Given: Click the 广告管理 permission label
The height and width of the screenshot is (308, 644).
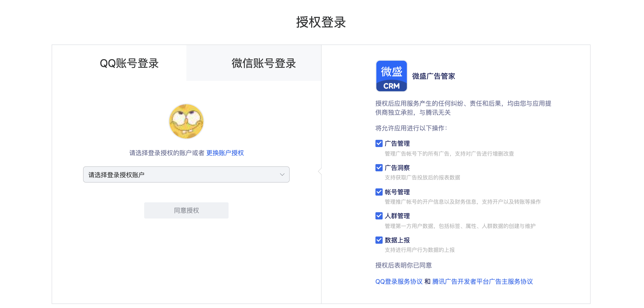Looking at the screenshot, I should (397, 143).
